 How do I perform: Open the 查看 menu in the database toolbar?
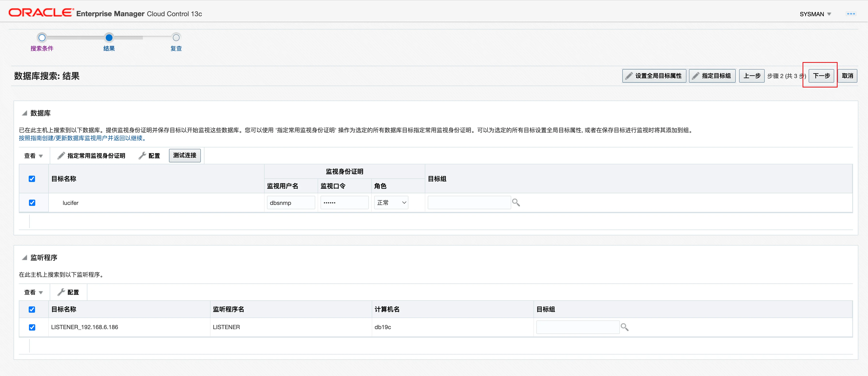coord(33,156)
